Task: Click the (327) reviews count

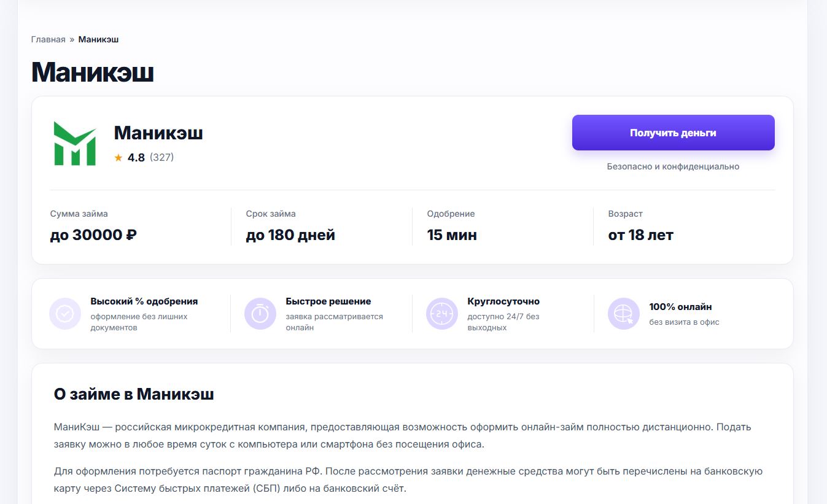Action: [161, 158]
